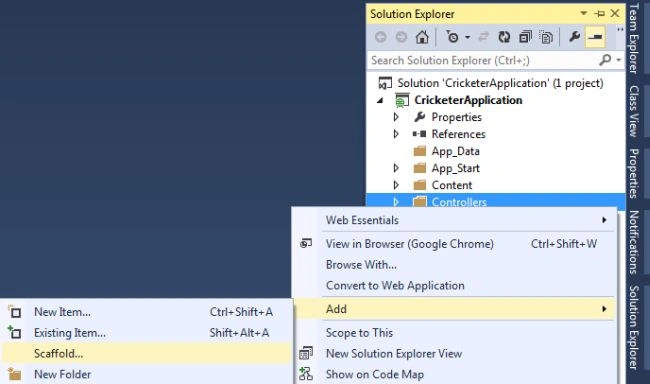The height and width of the screenshot is (384, 650).
Task: Close the Solution Explorer panel
Action: point(615,13)
